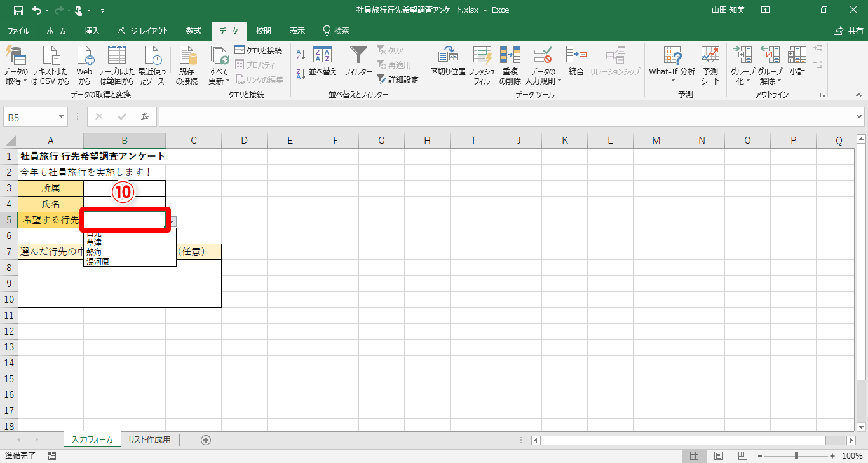Click 小計 subtotal
Image resolution: width=868 pixels, height=463 pixels.
[797, 62]
